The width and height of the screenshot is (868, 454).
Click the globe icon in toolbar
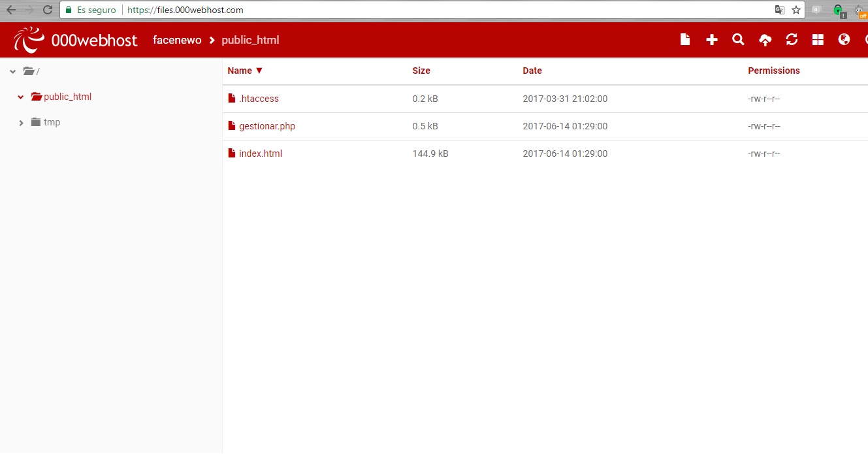[x=844, y=40]
